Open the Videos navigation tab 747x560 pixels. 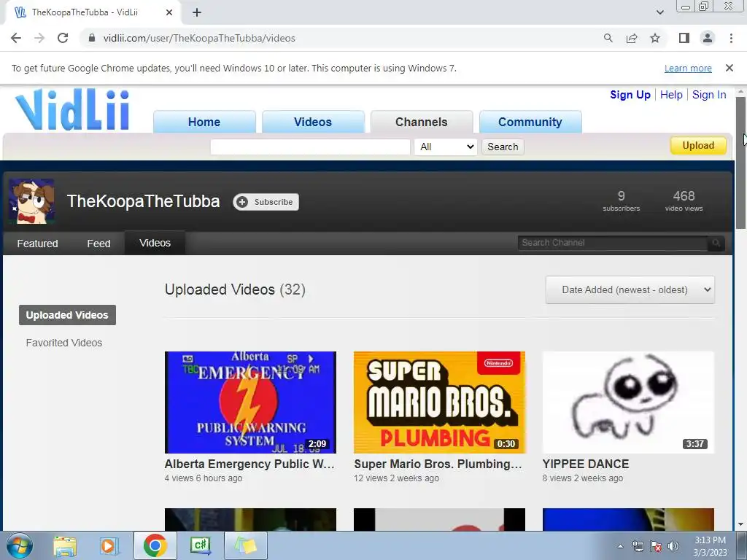(x=313, y=122)
